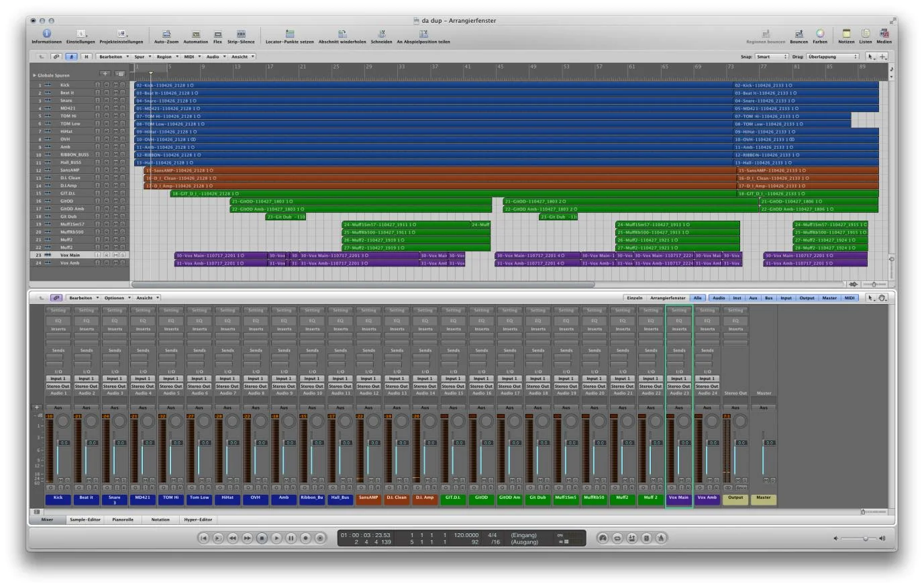Open the Informationen inspector icon
The width and height of the screenshot is (924, 588).
pyautogui.click(x=46, y=34)
